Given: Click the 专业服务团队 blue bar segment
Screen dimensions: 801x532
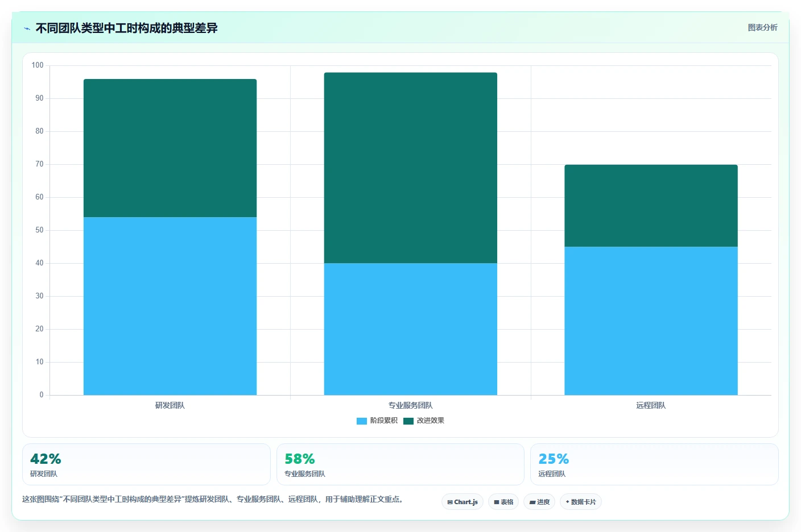Looking at the screenshot, I should coord(411,329).
